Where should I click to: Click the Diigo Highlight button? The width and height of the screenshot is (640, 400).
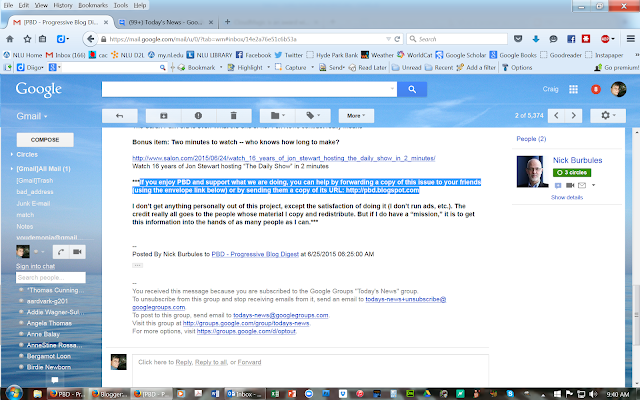click(x=246, y=68)
